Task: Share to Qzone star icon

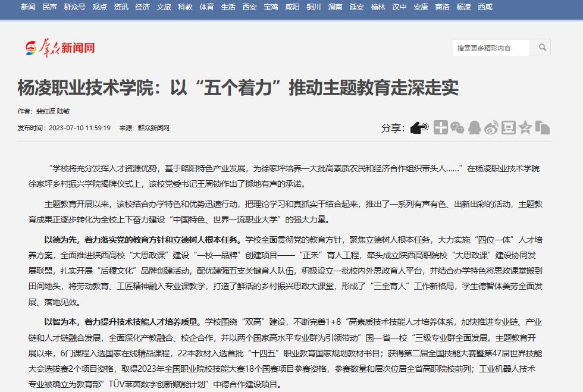Action: pyautogui.click(x=525, y=127)
